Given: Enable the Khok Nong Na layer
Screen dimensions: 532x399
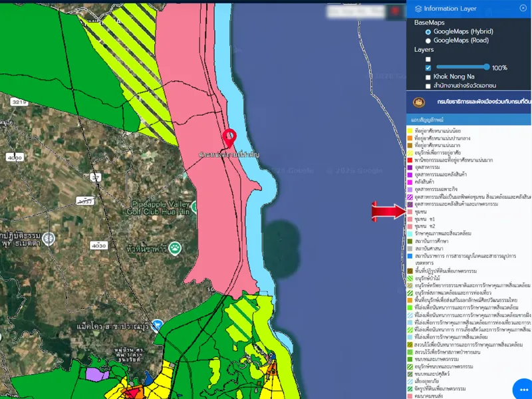Looking at the screenshot, I should point(428,77).
